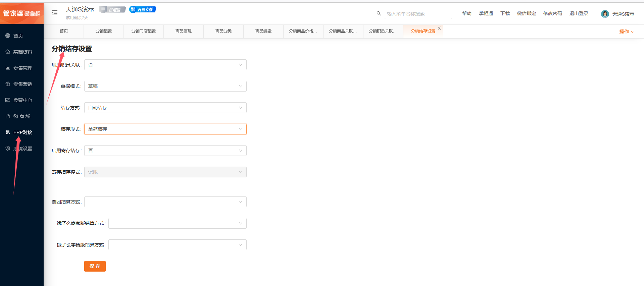The image size is (644, 286).
Task: Click the 掌柜通 link
Action: 486,13
